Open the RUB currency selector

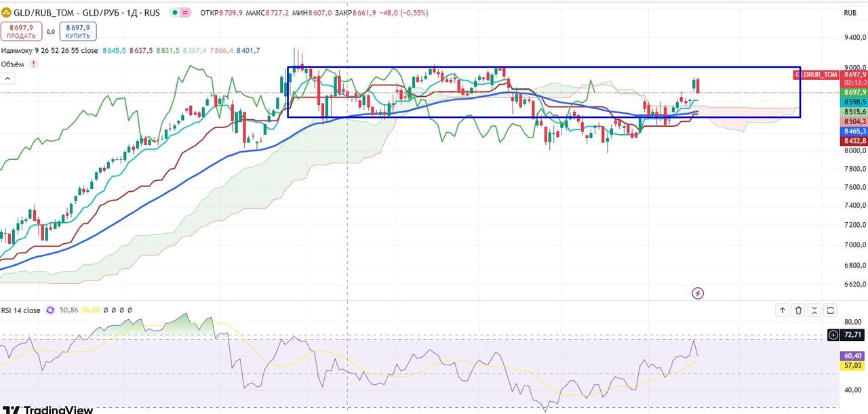tap(850, 13)
